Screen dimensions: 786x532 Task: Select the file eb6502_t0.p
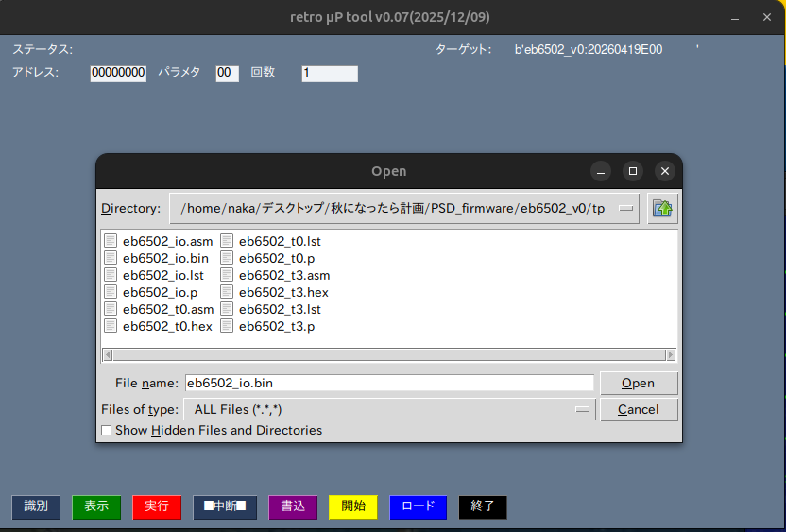pyautogui.click(x=277, y=258)
